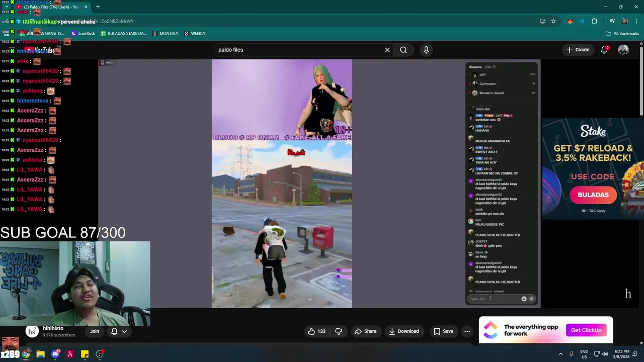Image resolution: width=644 pixels, height=362 pixels.
Task: Open the blue sound-wave extension
Action: pos(582,21)
